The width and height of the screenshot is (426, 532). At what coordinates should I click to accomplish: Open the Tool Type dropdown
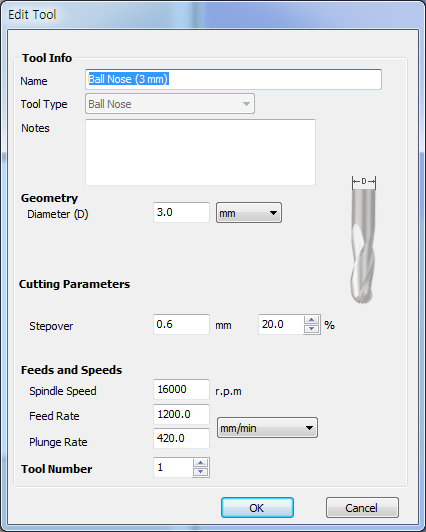170,104
